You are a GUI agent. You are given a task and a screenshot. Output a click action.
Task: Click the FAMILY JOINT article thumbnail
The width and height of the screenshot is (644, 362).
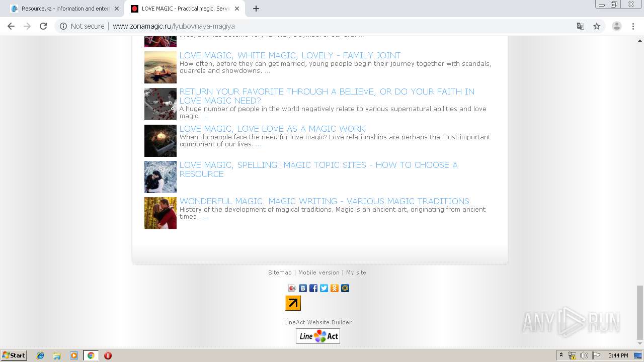point(160,67)
